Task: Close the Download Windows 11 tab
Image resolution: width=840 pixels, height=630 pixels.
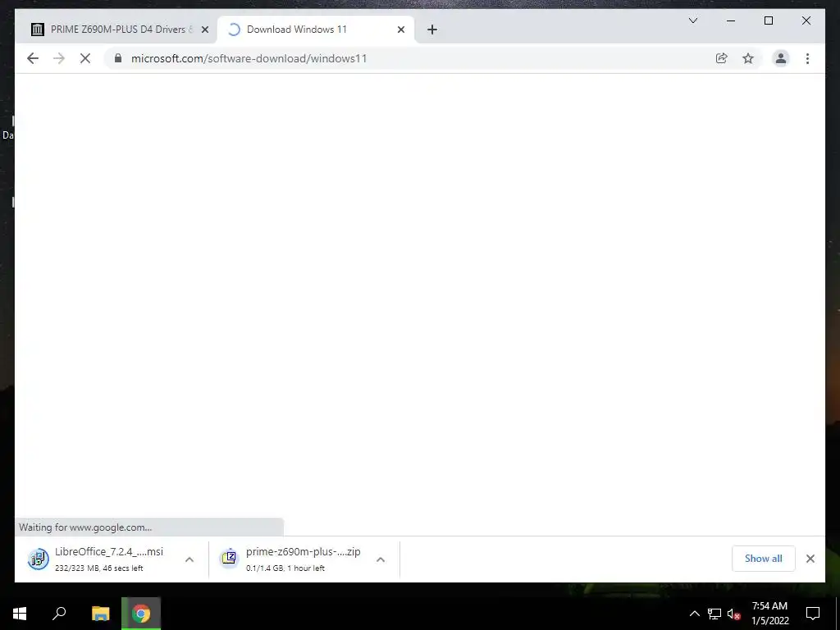Action: point(400,30)
